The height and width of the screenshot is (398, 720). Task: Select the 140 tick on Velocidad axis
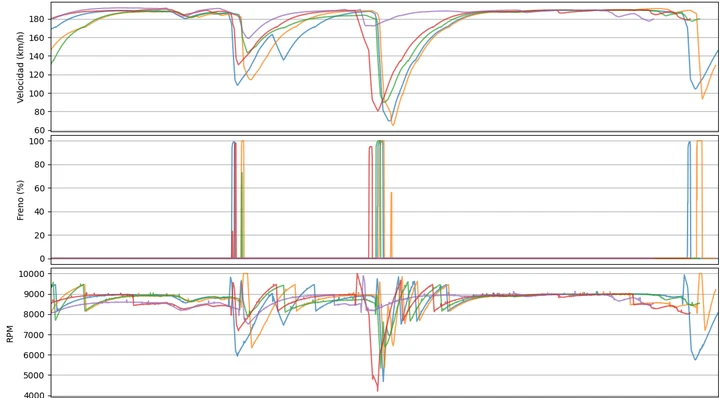(x=38, y=56)
